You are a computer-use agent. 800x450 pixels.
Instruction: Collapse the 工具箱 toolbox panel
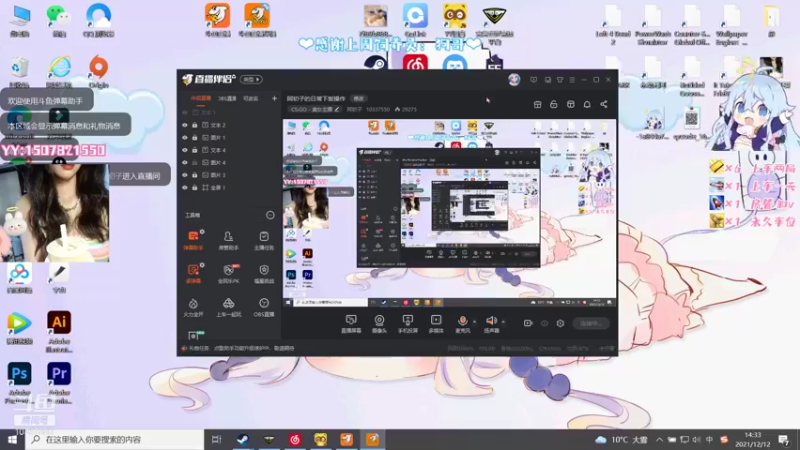pos(270,215)
